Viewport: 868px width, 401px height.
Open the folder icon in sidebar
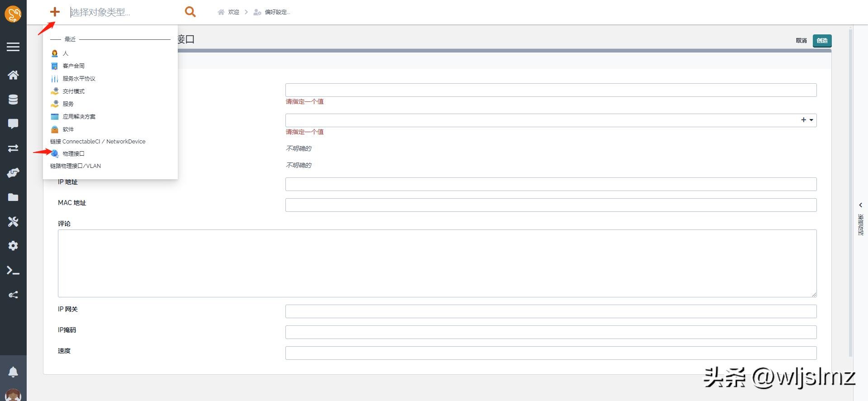(13, 197)
